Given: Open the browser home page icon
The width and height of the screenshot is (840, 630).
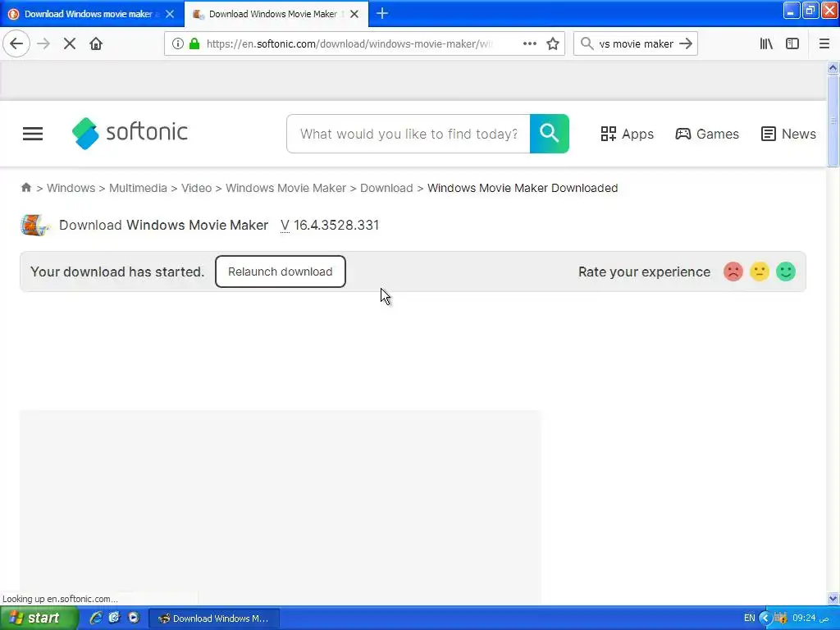Looking at the screenshot, I should tap(96, 44).
